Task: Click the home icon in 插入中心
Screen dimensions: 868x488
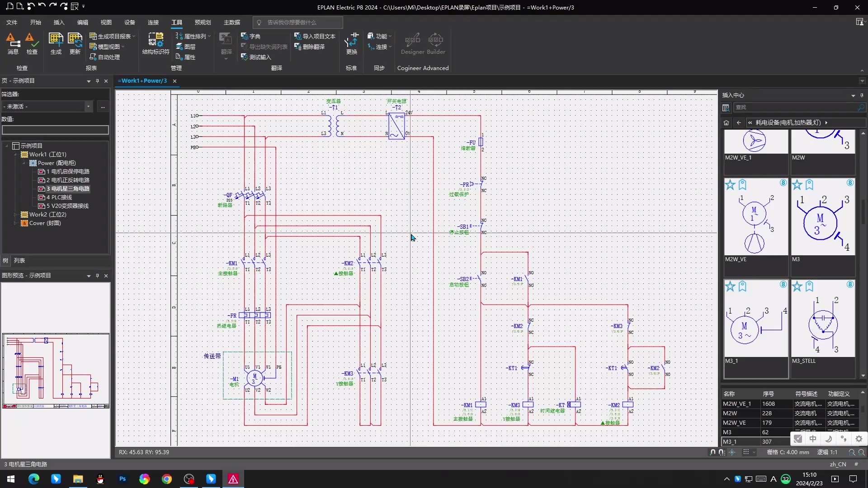Action: coord(726,122)
